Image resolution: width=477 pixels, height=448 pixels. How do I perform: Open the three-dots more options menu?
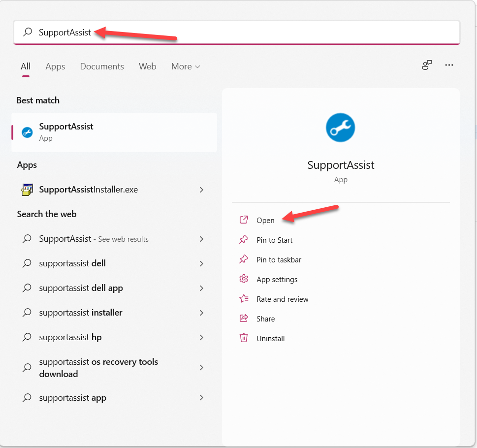[x=449, y=65]
